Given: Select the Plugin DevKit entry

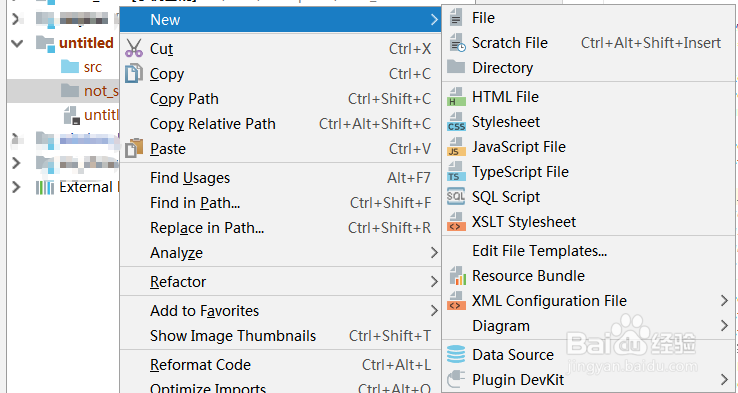Looking at the screenshot, I should (589, 379).
